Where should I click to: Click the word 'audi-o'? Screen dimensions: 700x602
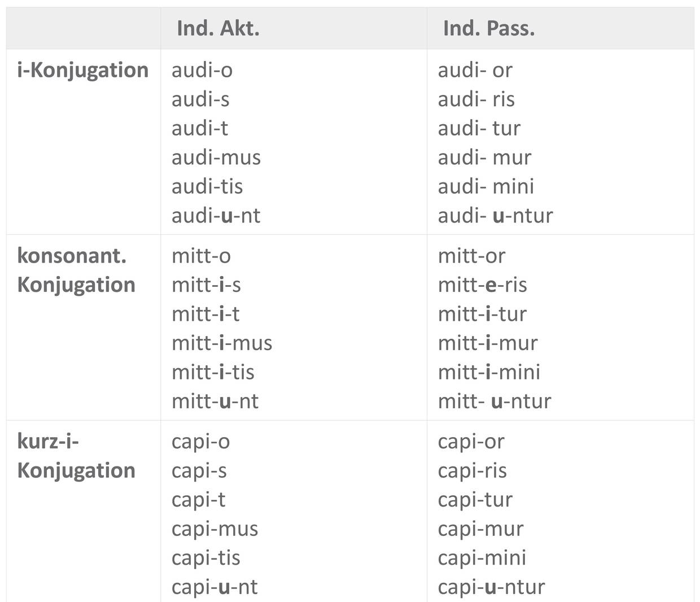tap(202, 70)
